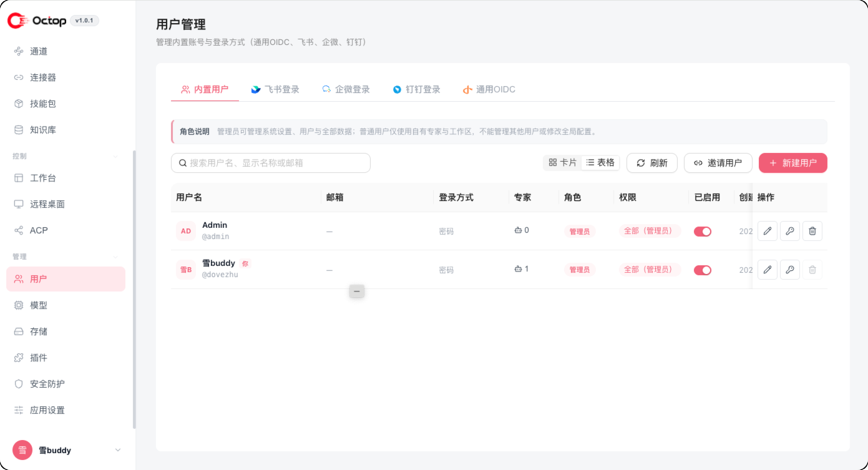This screenshot has width=868, height=470.
Task: Go to 工作台 in the sidebar
Action: tap(66, 178)
